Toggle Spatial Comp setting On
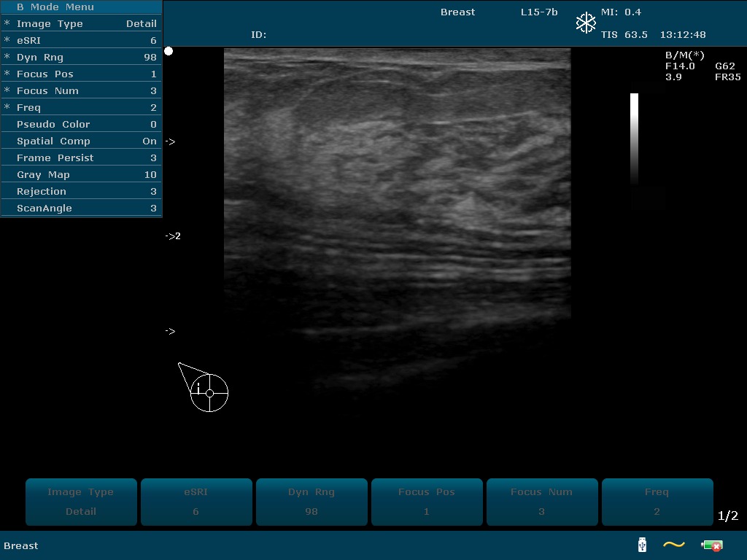 tap(81, 141)
